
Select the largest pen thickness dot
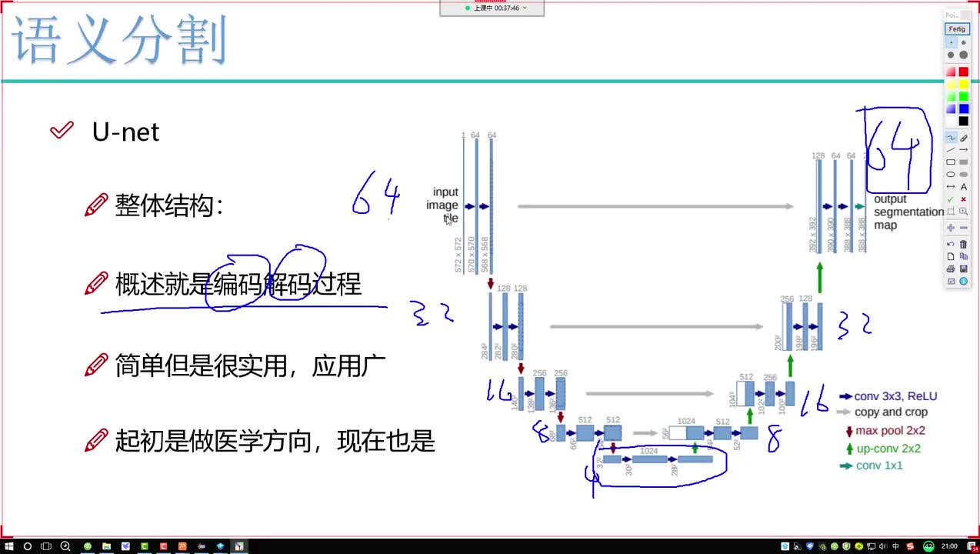963,55
